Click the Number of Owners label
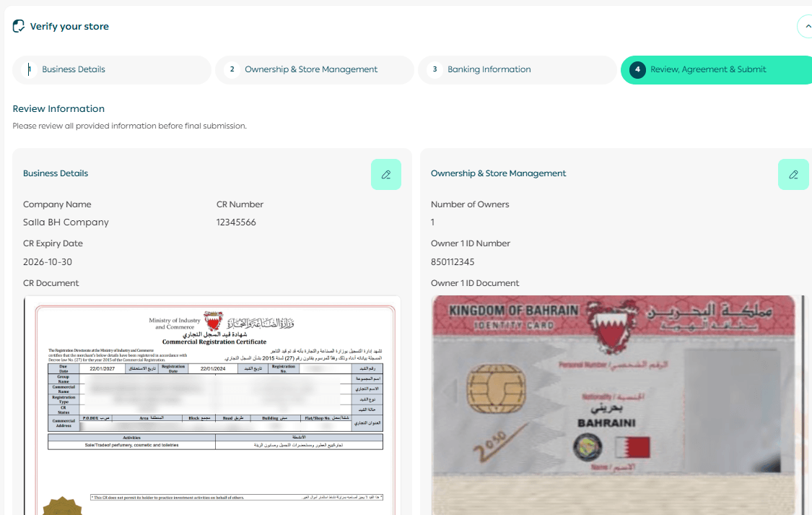This screenshot has width=812, height=515. click(470, 204)
